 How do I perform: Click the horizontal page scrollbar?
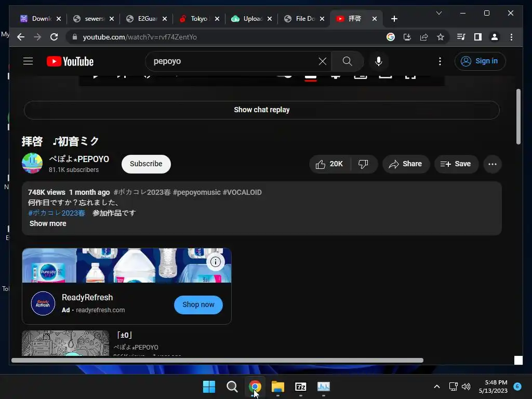pyautogui.click(x=217, y=361)
